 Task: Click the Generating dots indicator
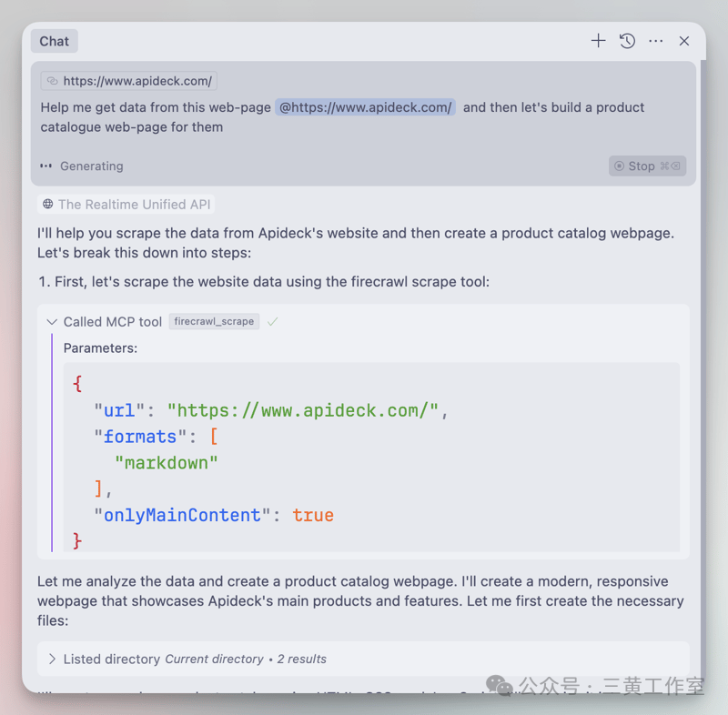[x=46, y=166]
